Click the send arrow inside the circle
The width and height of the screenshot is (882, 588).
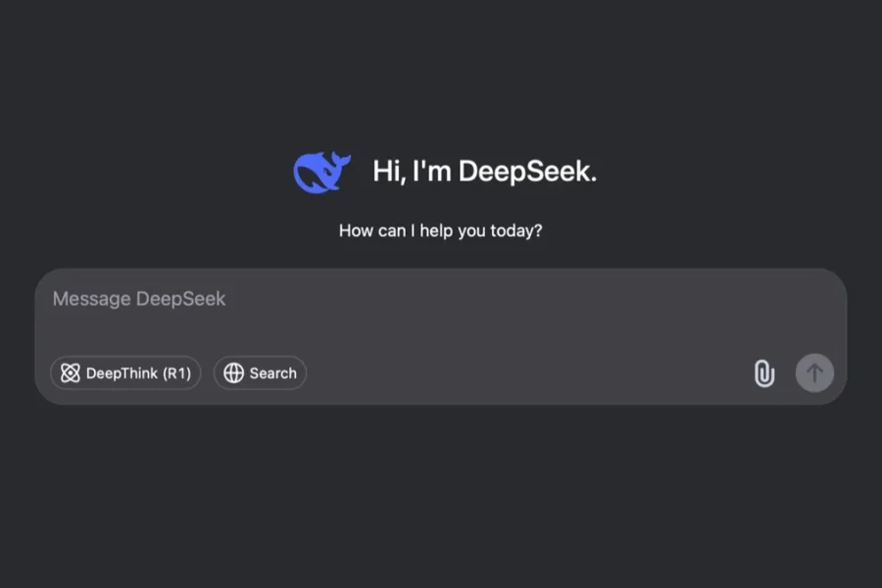click(814, 373)
